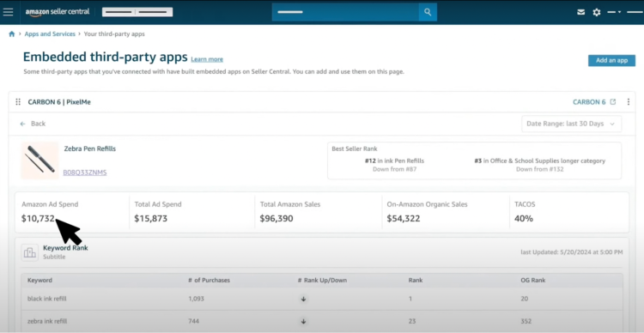Open the hamburger navigation menu
Screen dimensions: 644x333
8,12
